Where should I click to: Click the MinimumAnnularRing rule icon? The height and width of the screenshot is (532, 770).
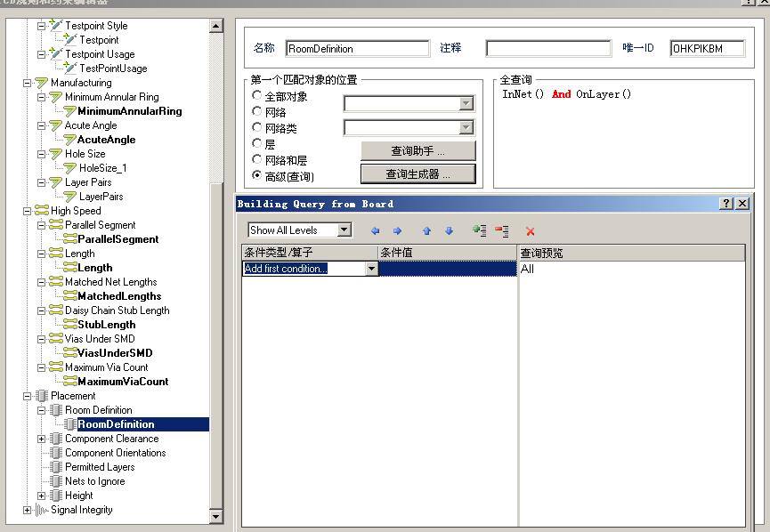[x=70, y=111]
